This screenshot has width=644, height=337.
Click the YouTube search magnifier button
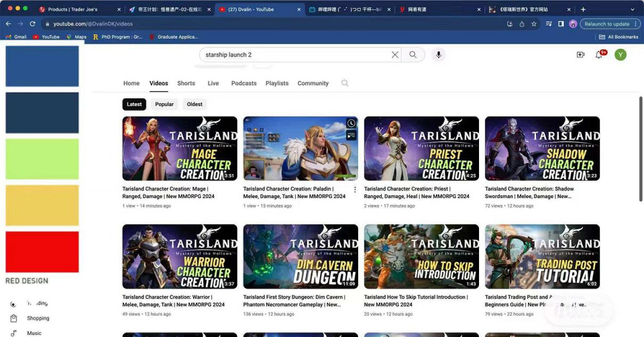pyautogui.click(x=413, y=55)
